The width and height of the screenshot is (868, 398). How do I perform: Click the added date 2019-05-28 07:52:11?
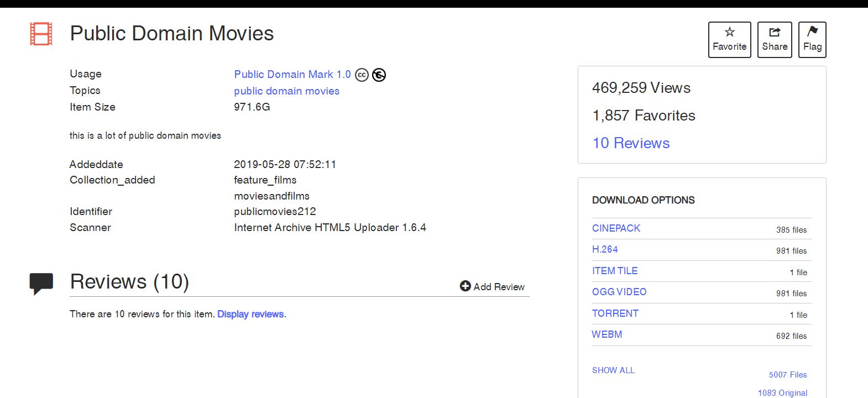285,164
